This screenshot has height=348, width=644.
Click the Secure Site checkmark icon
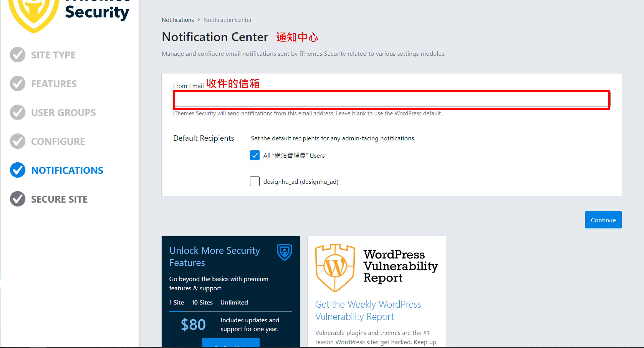pyautogui.click(x=18, y=199)
